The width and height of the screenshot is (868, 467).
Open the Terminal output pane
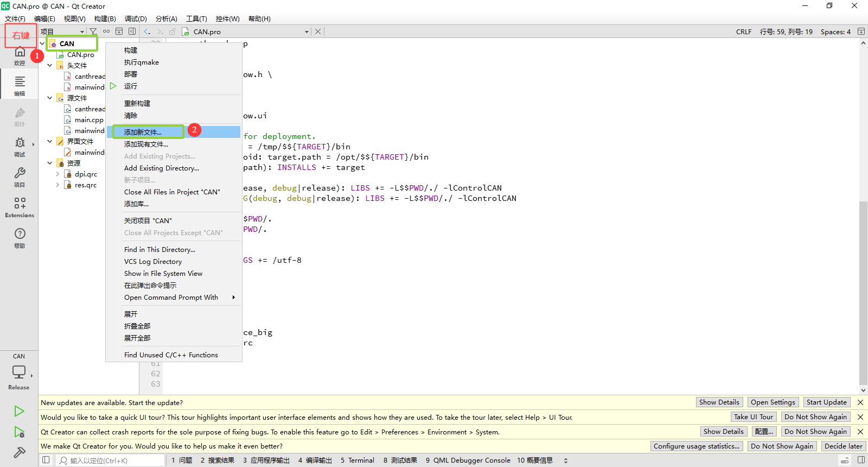pyautogui.click(x=358, y=460)
